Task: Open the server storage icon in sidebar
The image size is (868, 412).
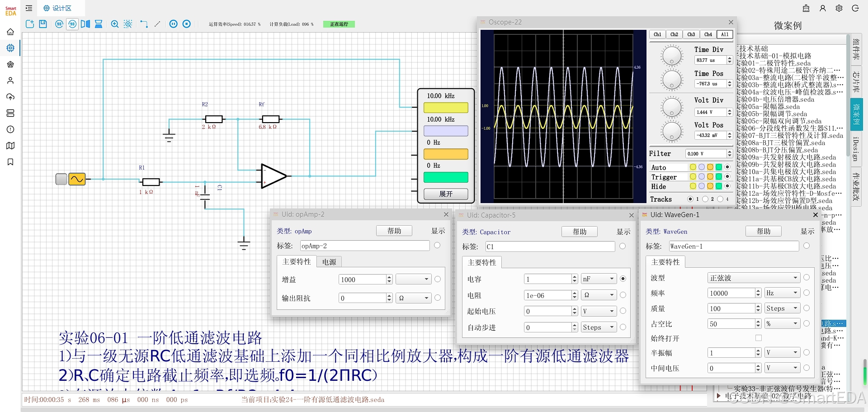Action: click(x=10, y=113)
